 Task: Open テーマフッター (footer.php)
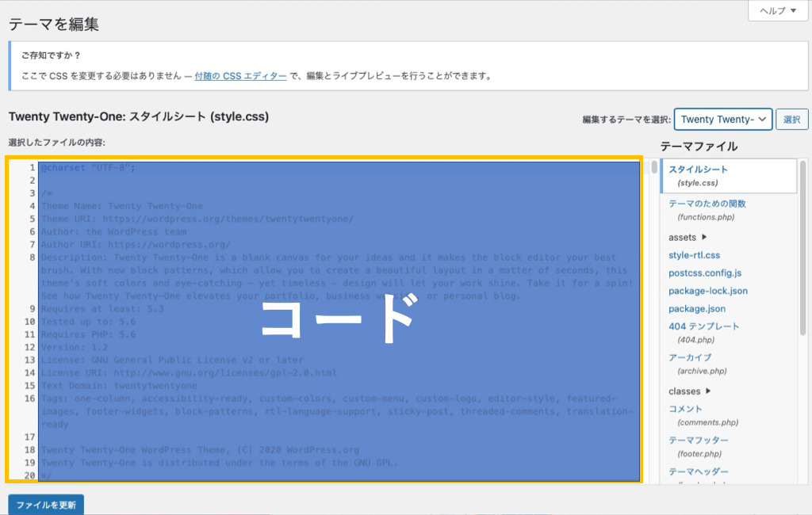(698, 446)
